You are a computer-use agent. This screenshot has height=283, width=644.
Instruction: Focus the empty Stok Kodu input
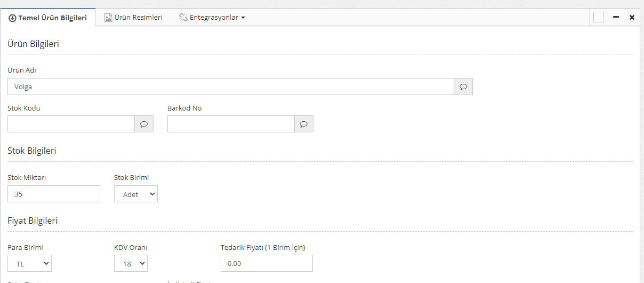tap(71, 124)
